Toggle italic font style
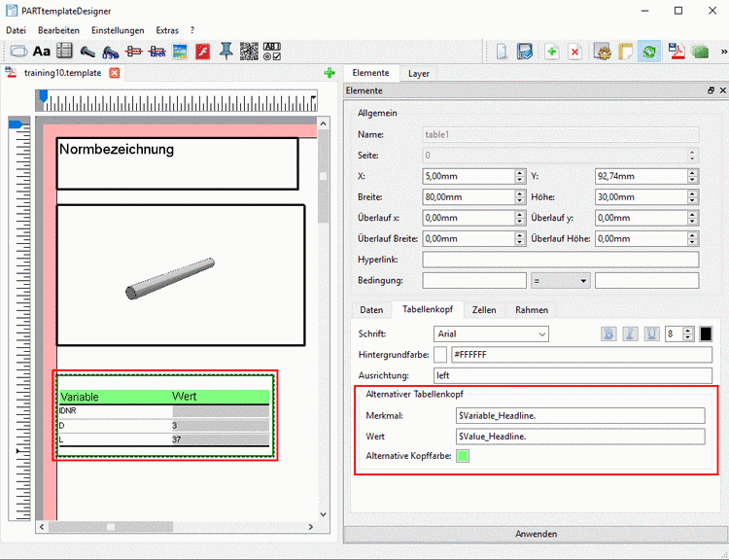This screenshot has height=560, width=729. (630, 333)
